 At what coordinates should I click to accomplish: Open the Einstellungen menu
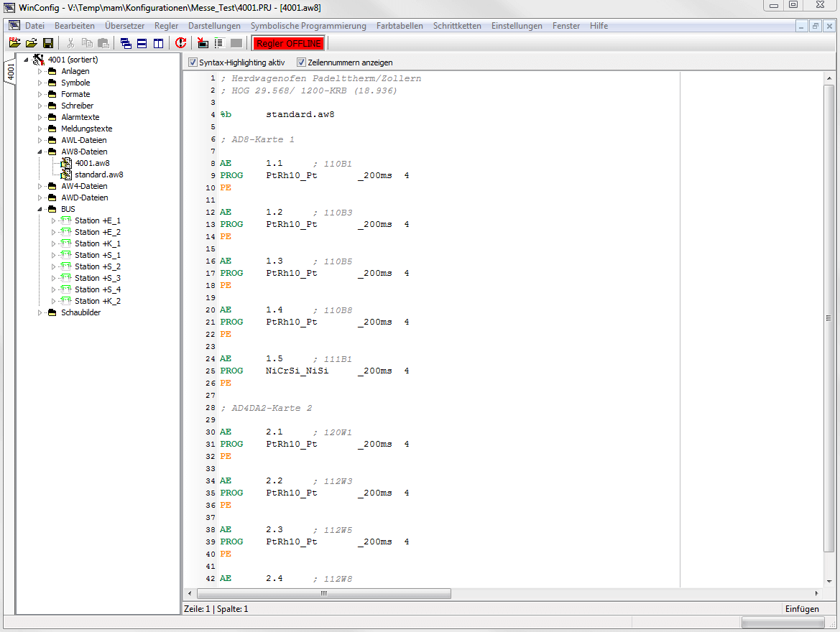tap(517, 26)
